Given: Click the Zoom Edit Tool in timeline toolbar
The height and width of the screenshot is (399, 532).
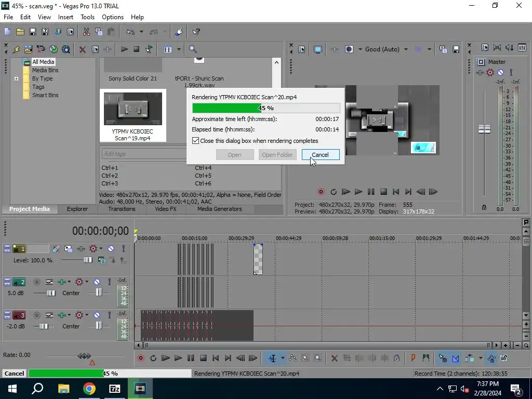Looking at the screenshot, I should pos(317,358).
